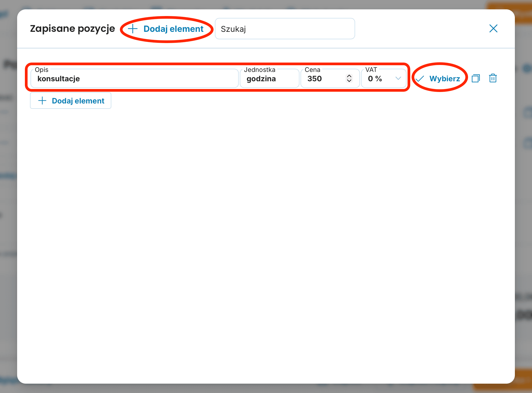Click the Opis field containing konsultacje

pyautogui.click(x=134, y=79)
